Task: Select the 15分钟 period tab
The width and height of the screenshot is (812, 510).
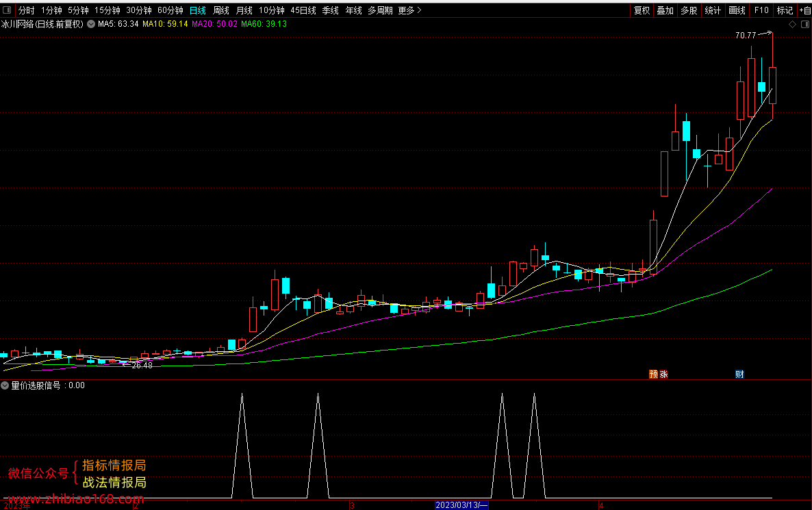Action: (x=107, y=10)
